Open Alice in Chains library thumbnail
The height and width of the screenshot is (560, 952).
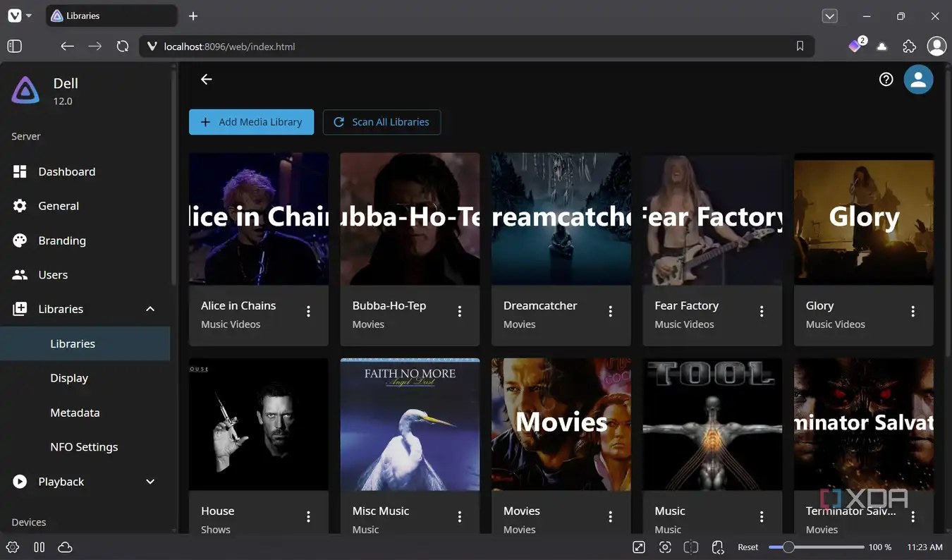tap(259, 219)
